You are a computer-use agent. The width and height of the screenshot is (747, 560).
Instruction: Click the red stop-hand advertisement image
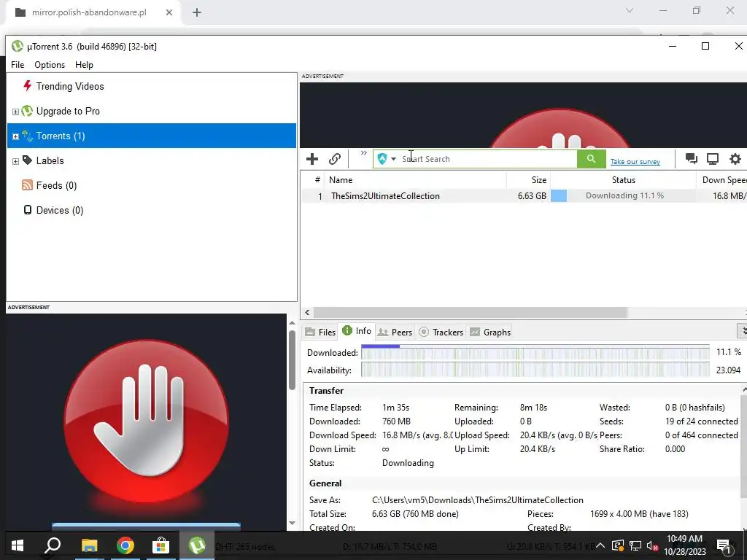146,421
